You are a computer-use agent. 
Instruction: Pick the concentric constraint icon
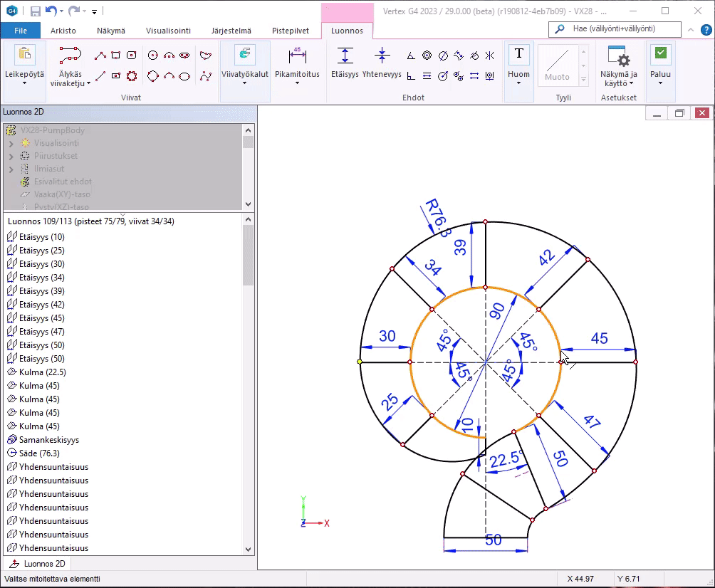coord(427,56)
